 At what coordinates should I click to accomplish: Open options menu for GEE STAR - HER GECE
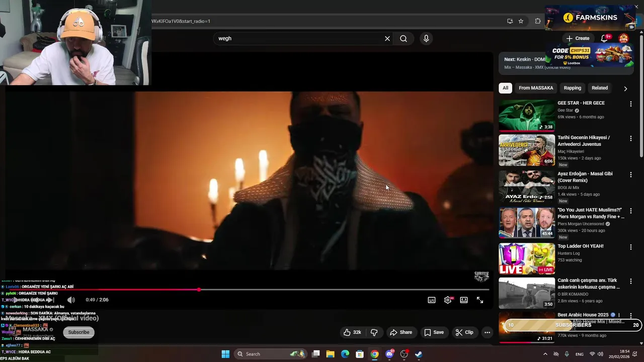[630, 104]
